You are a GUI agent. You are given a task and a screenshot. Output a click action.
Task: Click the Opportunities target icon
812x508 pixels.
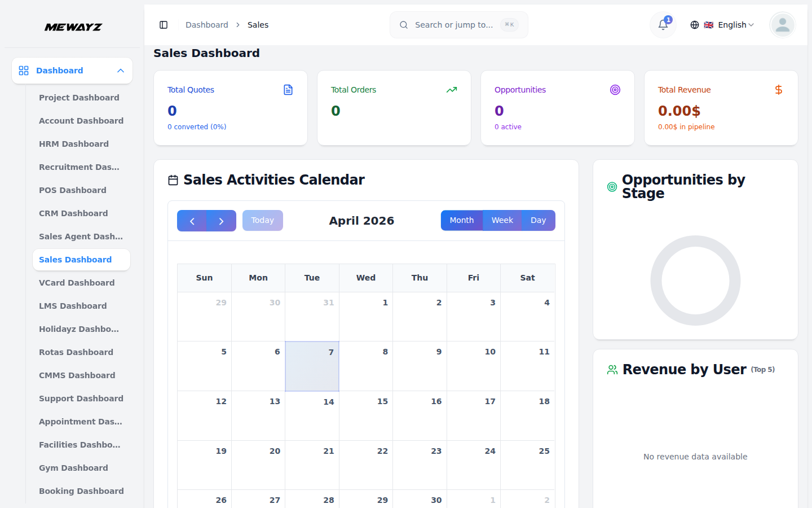pyautogui.click(x=615, y=89)
